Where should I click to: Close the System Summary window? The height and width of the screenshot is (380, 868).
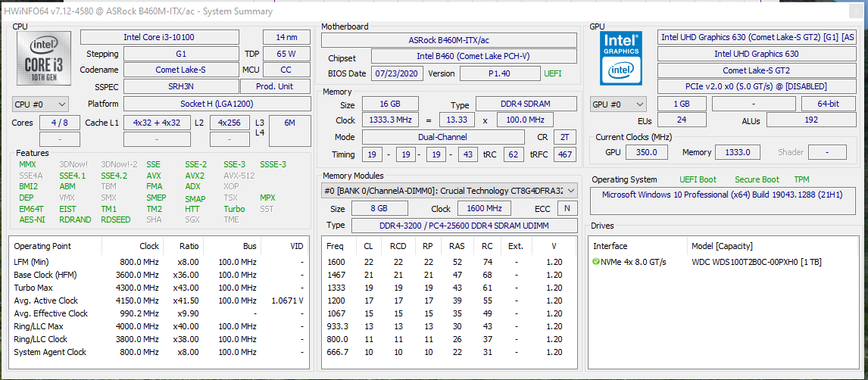coord(856,11)
